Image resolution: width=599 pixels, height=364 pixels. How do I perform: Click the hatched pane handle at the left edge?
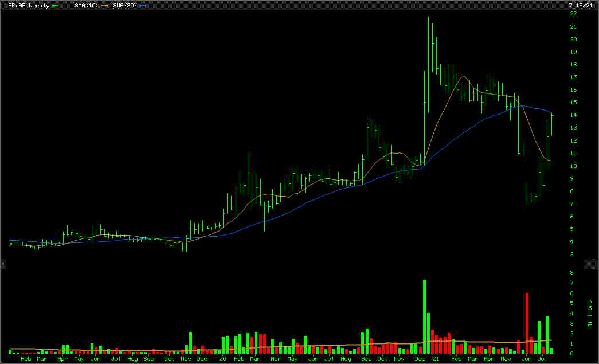3,264
